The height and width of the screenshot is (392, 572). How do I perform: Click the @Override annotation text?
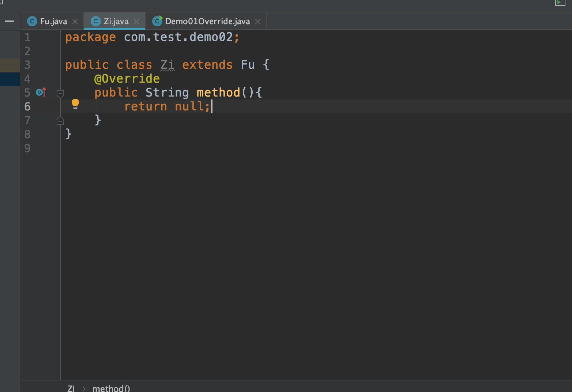pyautogui.click(x=127, y=78)
